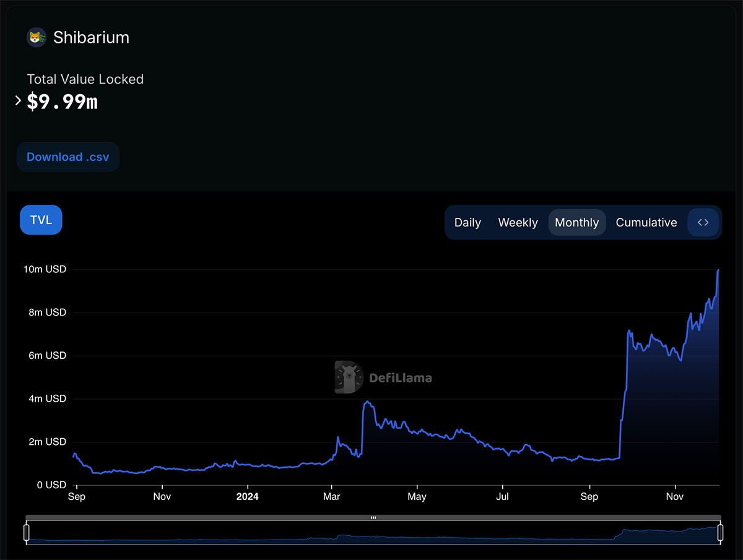Switch chart grouping to Daily
The height and width of the screenshot is (560, 743).
click(467, 222)
